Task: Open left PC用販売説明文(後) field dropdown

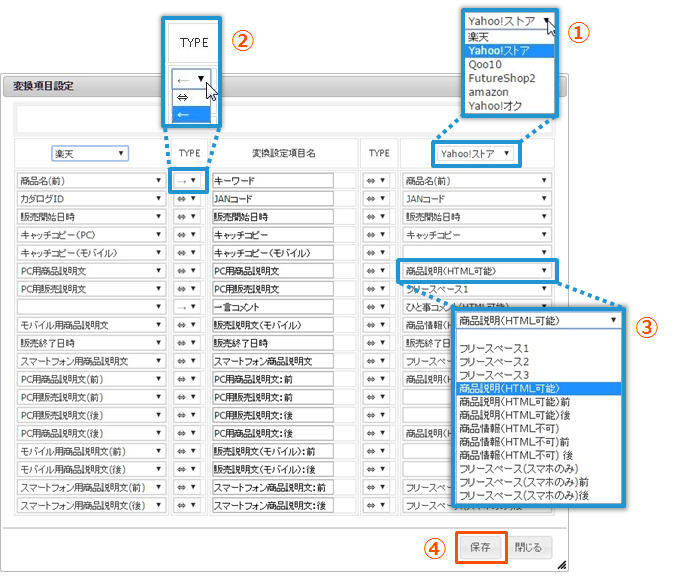Action: 91,416
